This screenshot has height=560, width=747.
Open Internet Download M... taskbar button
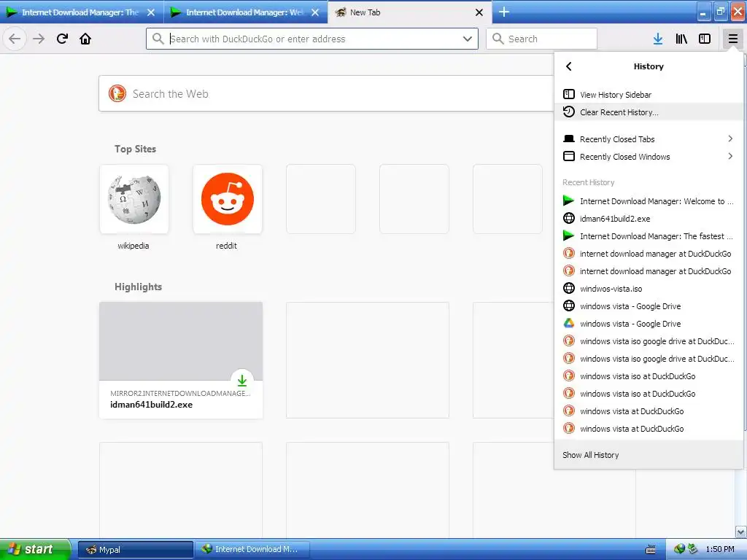click(252, 550)
